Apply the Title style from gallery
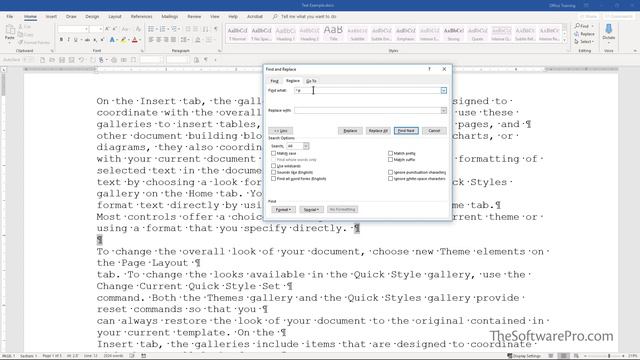The width and height of the screenshot is (640, 360). point(333,33)
